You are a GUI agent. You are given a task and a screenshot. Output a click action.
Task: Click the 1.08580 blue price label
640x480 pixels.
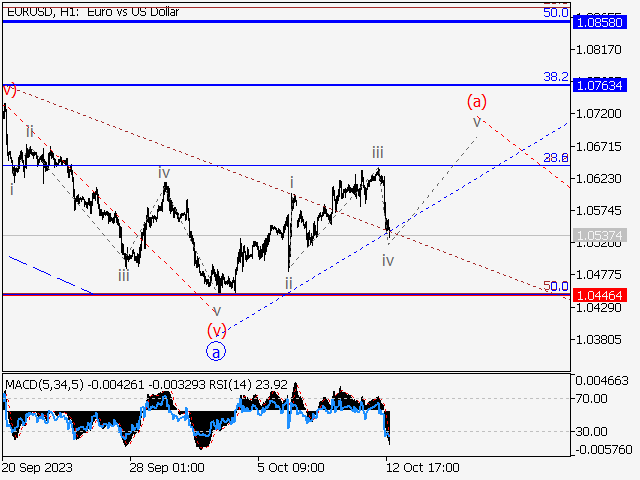(599, 22)
